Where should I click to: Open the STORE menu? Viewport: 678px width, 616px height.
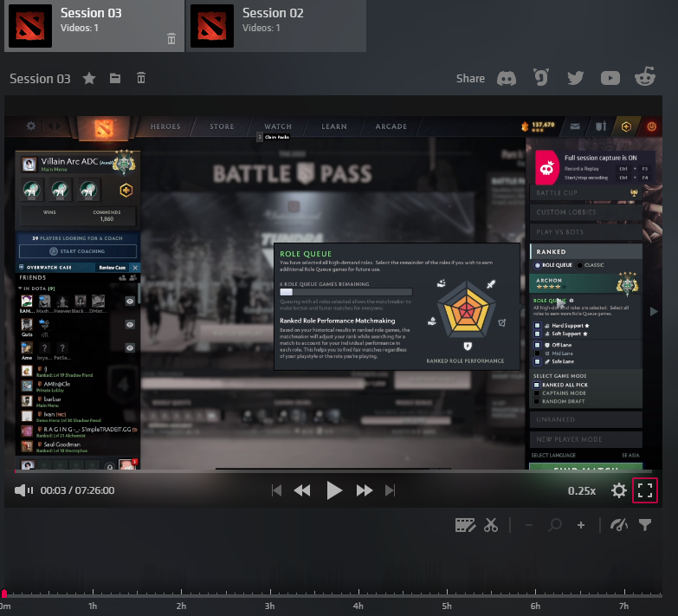click(x=222, y=126)
